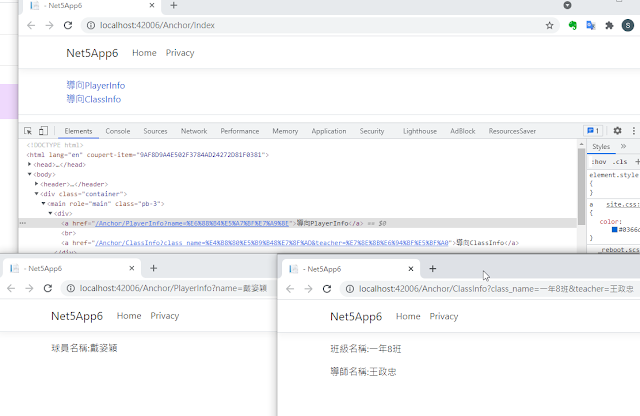Collapse the main role=main node
The image size is (640, 416).
point(43,203)
